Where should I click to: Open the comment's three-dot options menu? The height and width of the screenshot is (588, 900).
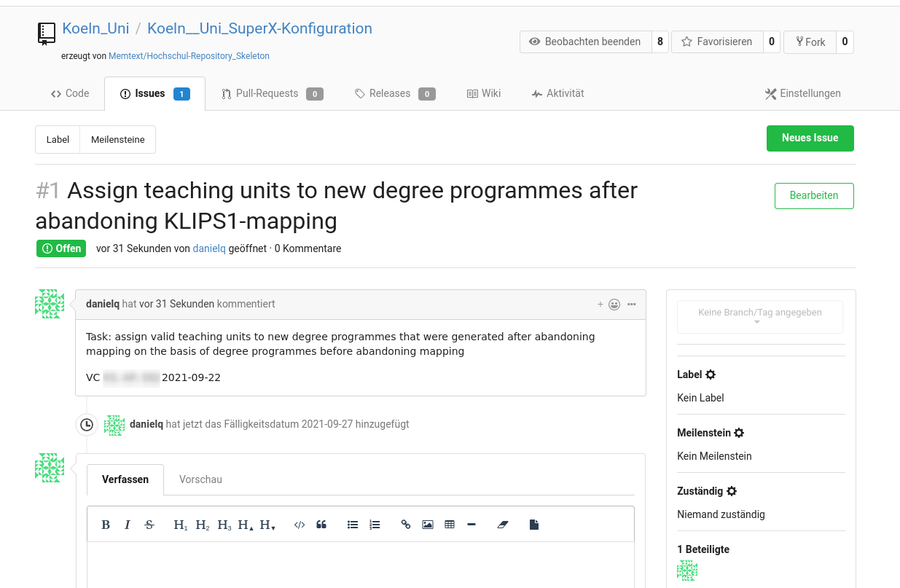coord(632,305)
